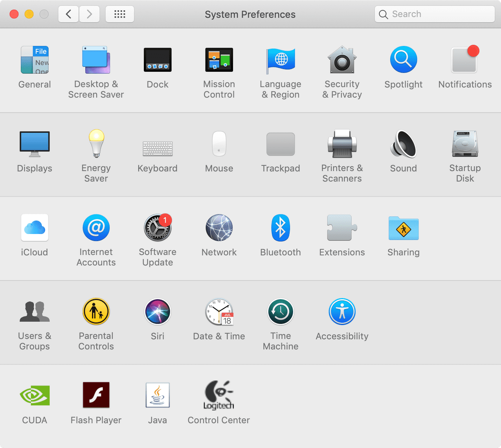Click the Show All grid button
Viewport: 501px width, 448px height.
pos(119,14)
